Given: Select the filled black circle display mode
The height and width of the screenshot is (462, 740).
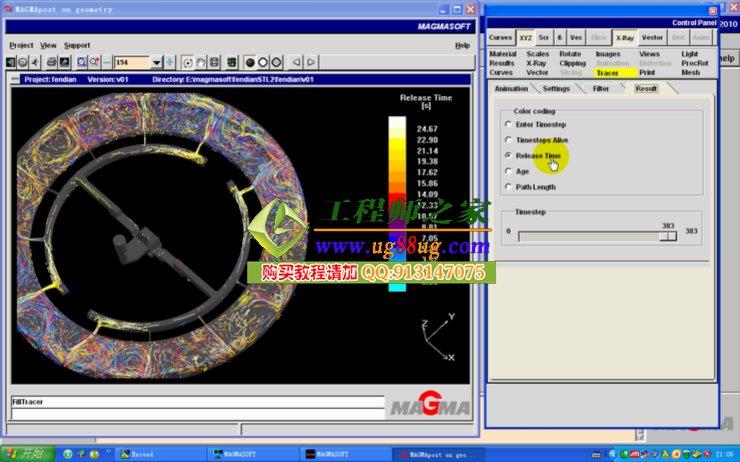Looking at the screenshot, I should tap(249, 62).
